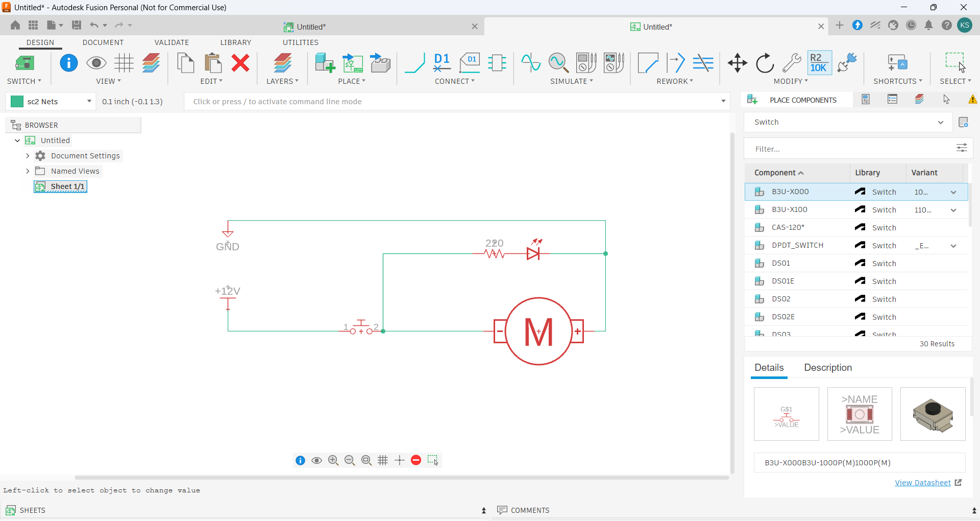Toggle the eye View icon in the ribbon
Image resolution: width=980 pixels, height=521 pixels.
pos(96,63)
